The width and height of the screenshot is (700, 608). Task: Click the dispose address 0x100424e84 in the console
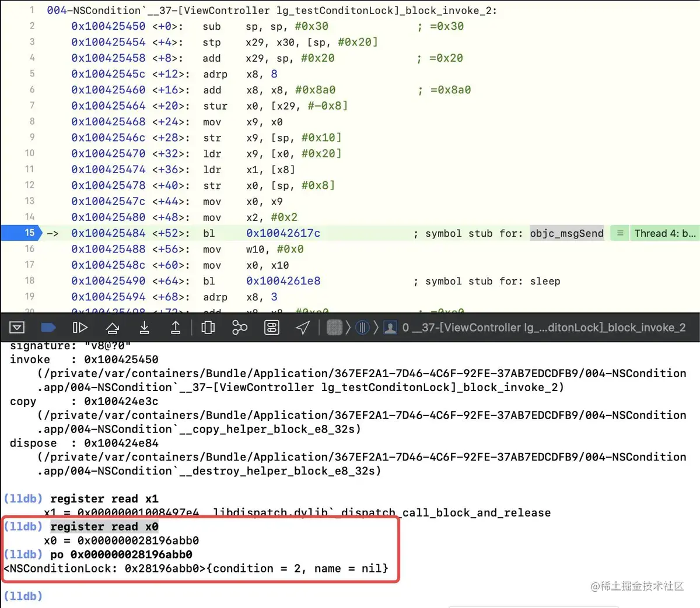pos(121,443)
